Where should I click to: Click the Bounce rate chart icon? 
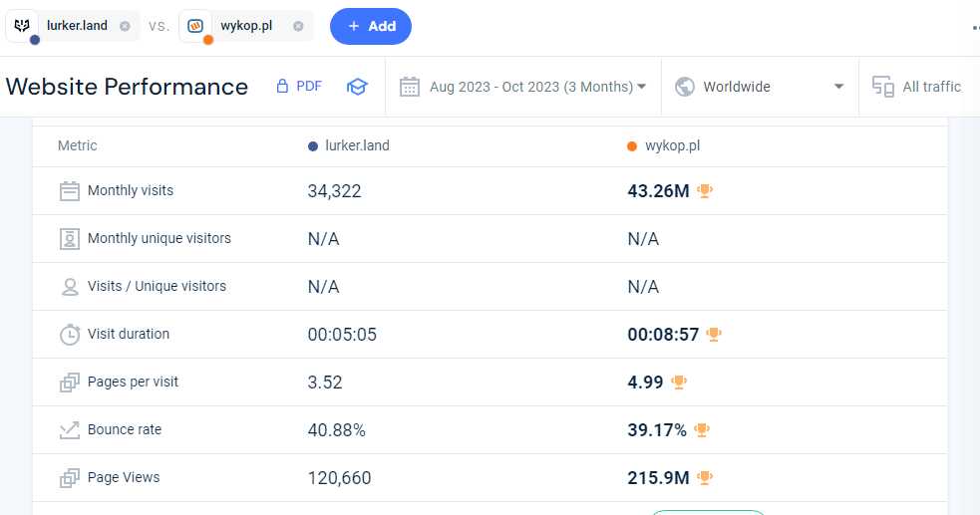[x=70, y=430]
